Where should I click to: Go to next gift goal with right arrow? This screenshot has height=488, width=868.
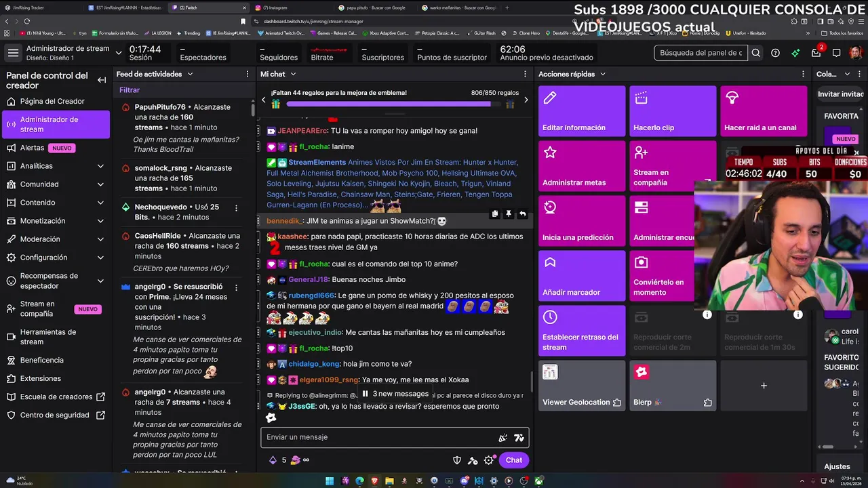click(x=526, y=100)
